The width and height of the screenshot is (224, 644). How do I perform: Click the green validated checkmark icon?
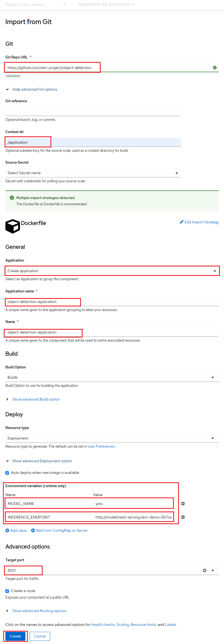click(x=215, y=68)
